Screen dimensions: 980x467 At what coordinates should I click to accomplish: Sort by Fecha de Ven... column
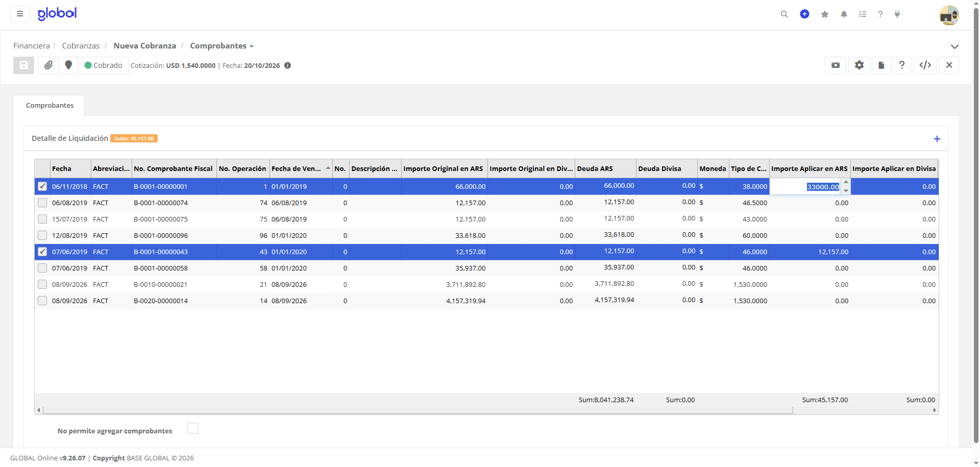click(301, 168)
